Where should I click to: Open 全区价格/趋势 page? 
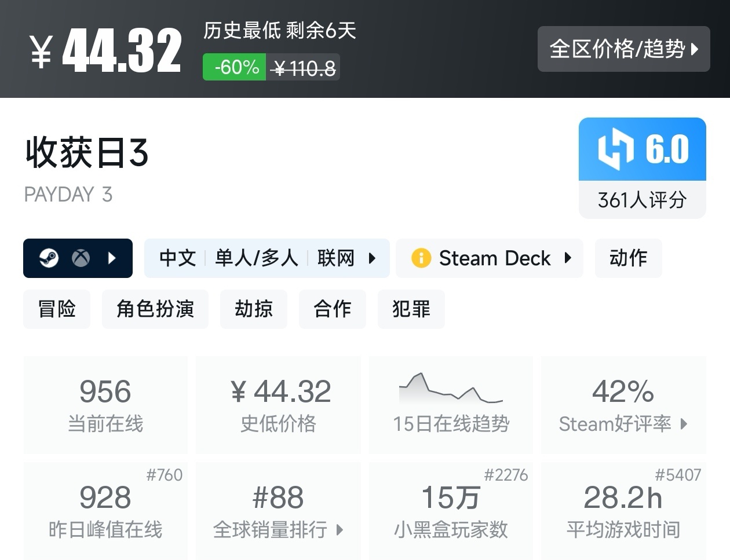click(624, 49)
